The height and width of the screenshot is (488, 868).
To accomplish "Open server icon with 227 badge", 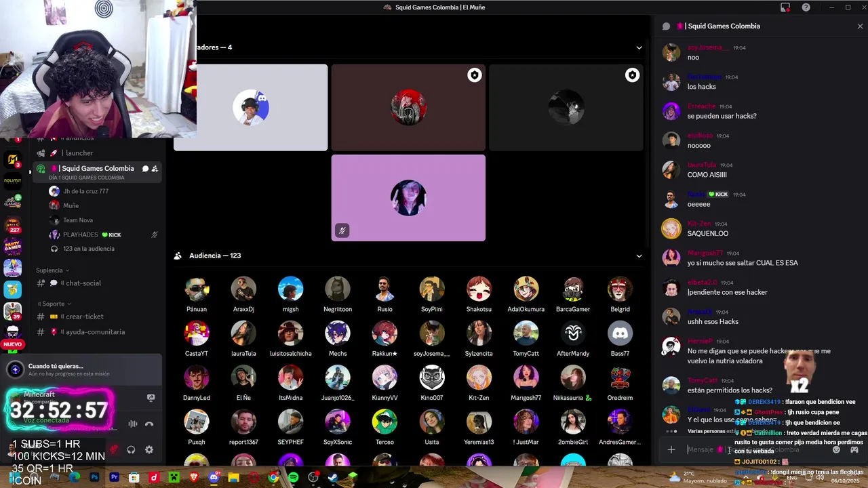I will coord(13,225).
